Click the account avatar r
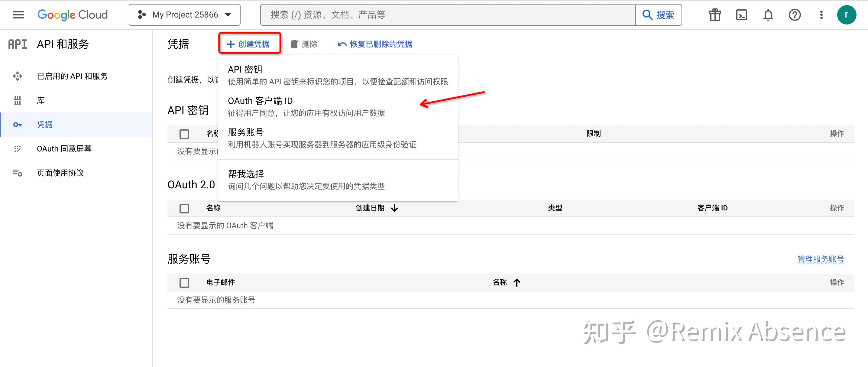Viewport: 868px width, 367px height. click(848, 15)
